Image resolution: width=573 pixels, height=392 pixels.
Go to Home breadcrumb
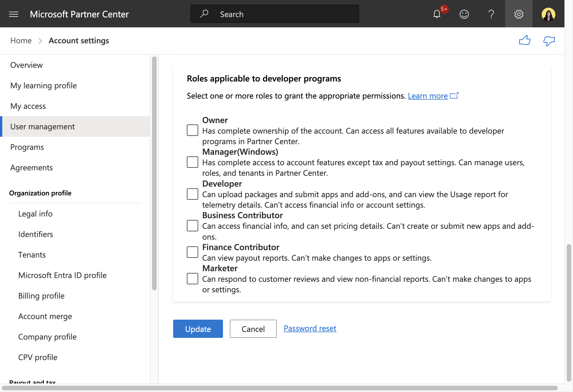[21, 40]
